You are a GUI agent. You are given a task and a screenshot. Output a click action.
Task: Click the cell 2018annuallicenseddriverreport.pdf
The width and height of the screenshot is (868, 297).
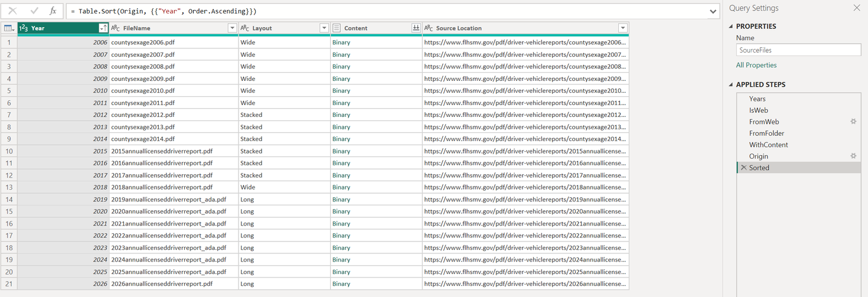(x=174, y=187)
